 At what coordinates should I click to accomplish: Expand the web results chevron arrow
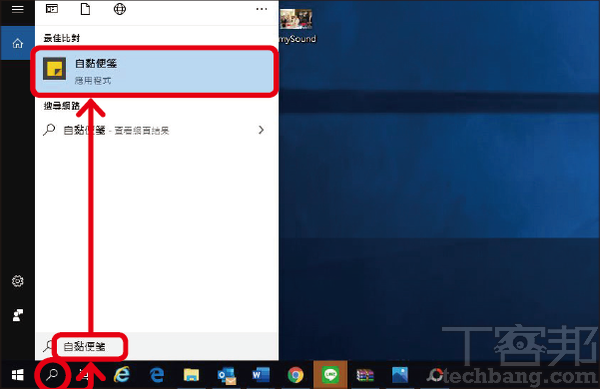261,130
